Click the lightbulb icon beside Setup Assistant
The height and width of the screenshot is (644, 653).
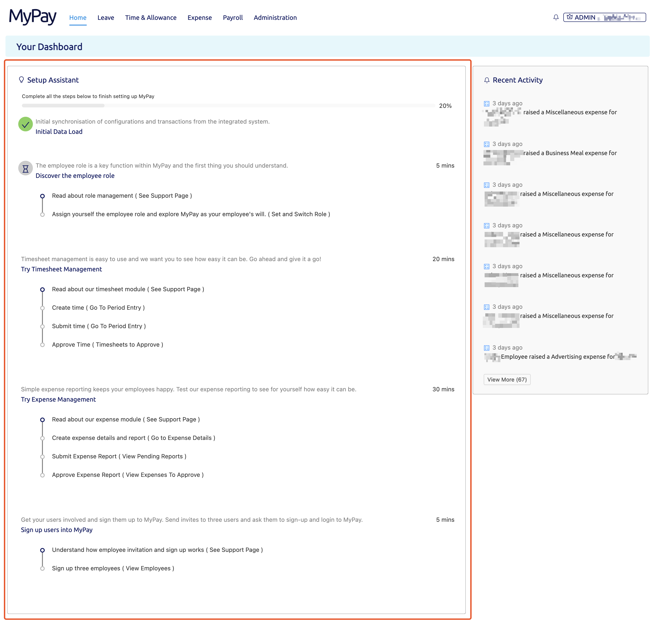(21, 80)
